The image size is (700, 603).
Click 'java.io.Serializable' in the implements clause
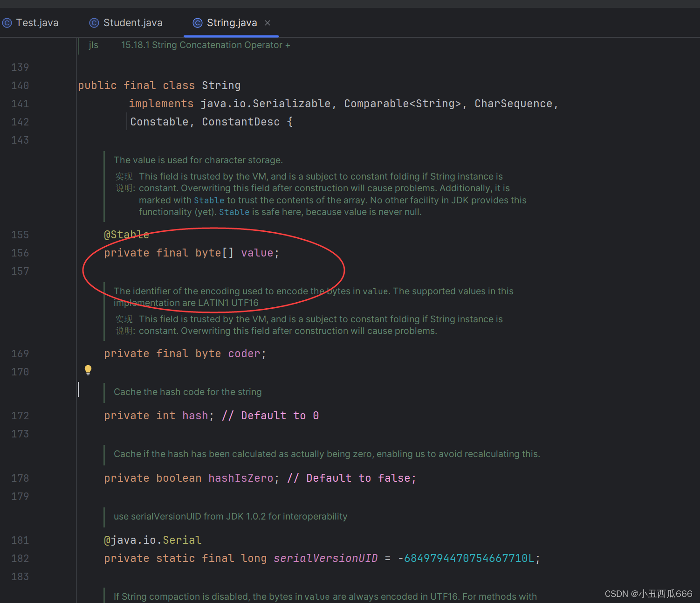(266, 104)
